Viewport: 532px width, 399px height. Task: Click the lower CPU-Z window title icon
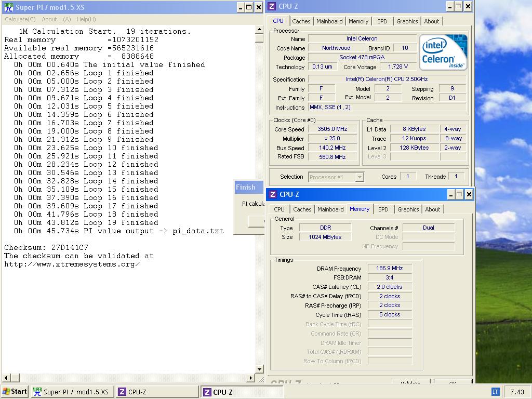point(273,194)
